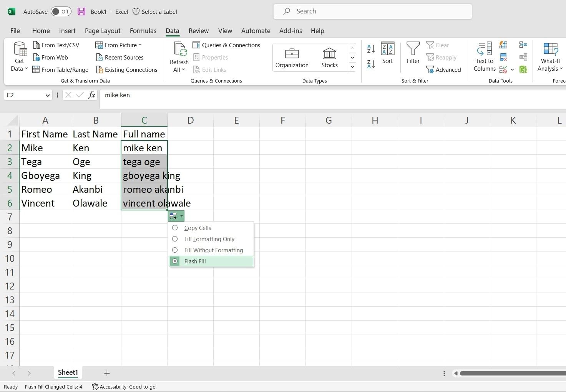Screen dimensions: 566x392
Task: Click the Sort Z to A icon
Action: 371,64
